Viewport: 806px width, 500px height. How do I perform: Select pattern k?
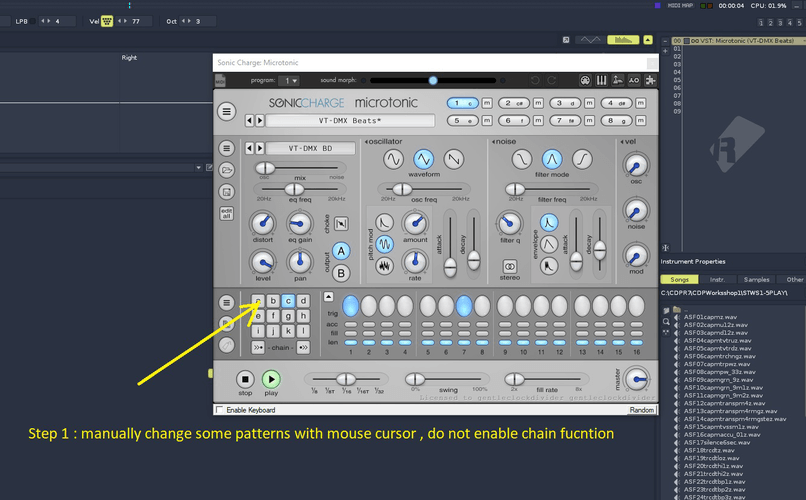(288, 330)
